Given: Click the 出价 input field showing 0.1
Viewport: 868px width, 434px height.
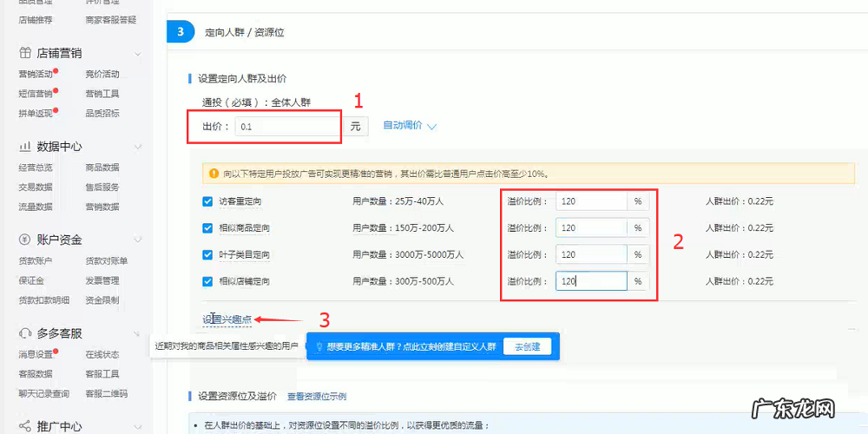Looking at the screenshot, I should point(287,126).
